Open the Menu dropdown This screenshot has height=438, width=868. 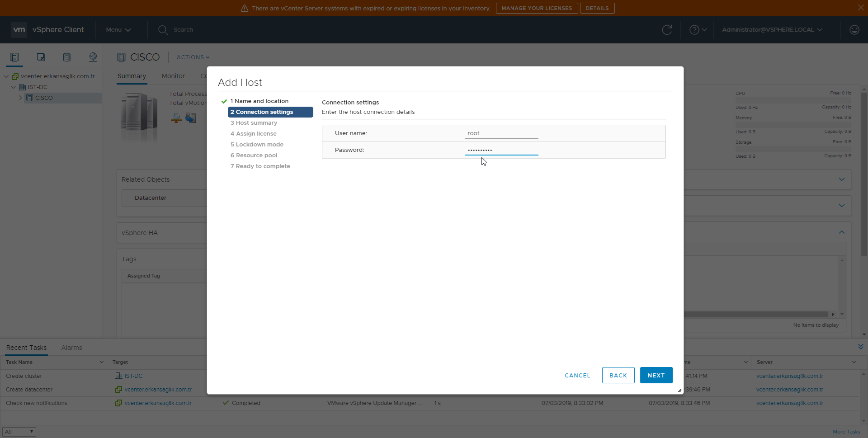coord(118,30)
